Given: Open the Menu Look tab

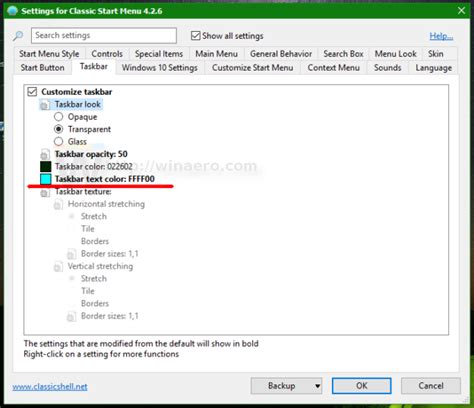Looking at the screenshot, I should click(x=395, y=54).
